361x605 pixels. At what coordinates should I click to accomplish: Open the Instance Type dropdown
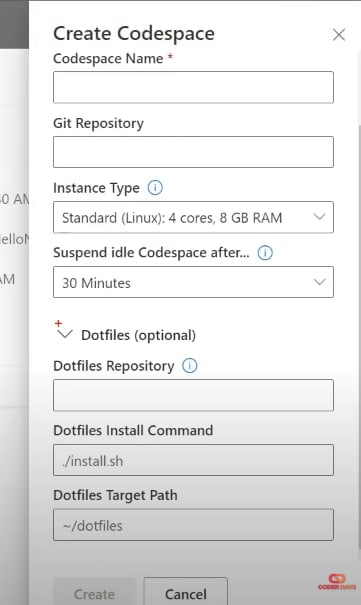click(x=193, y=217)
